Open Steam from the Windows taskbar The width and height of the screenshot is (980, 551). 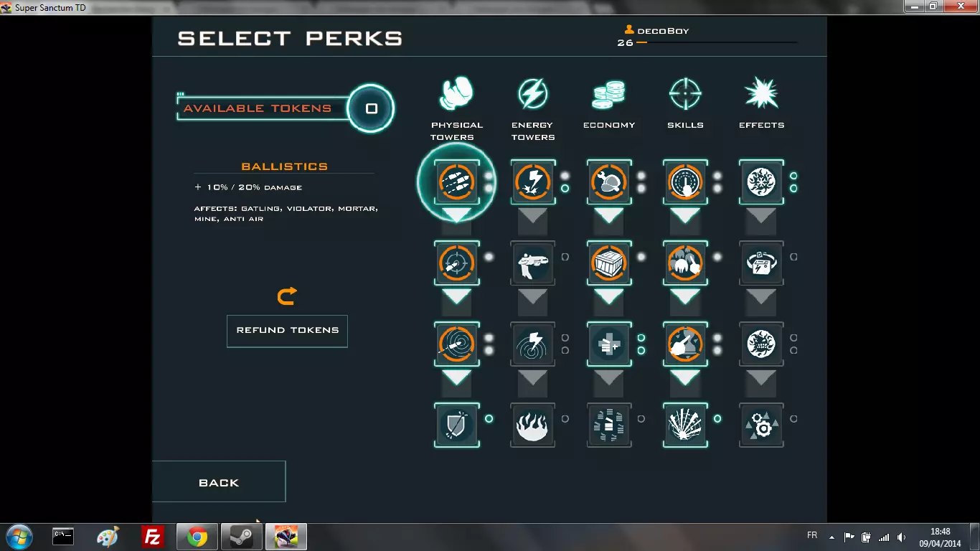242,537
